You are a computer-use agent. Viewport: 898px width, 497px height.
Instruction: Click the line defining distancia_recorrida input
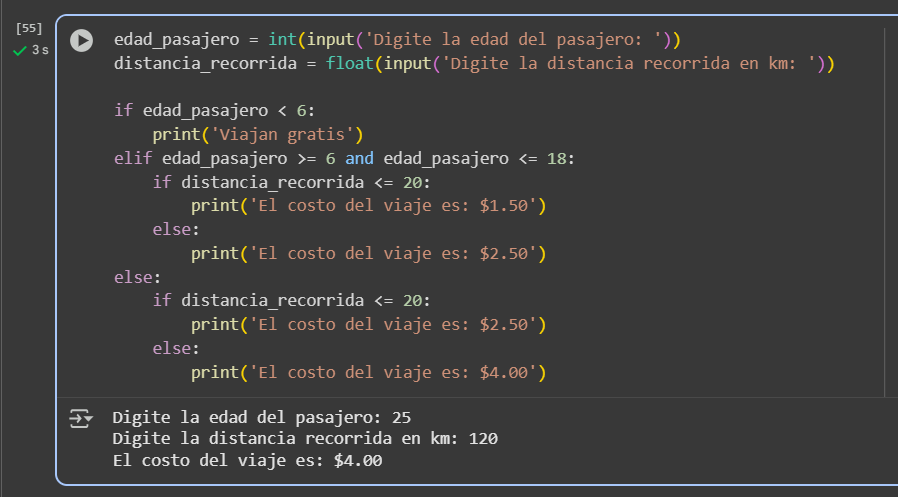pos(474,63)
